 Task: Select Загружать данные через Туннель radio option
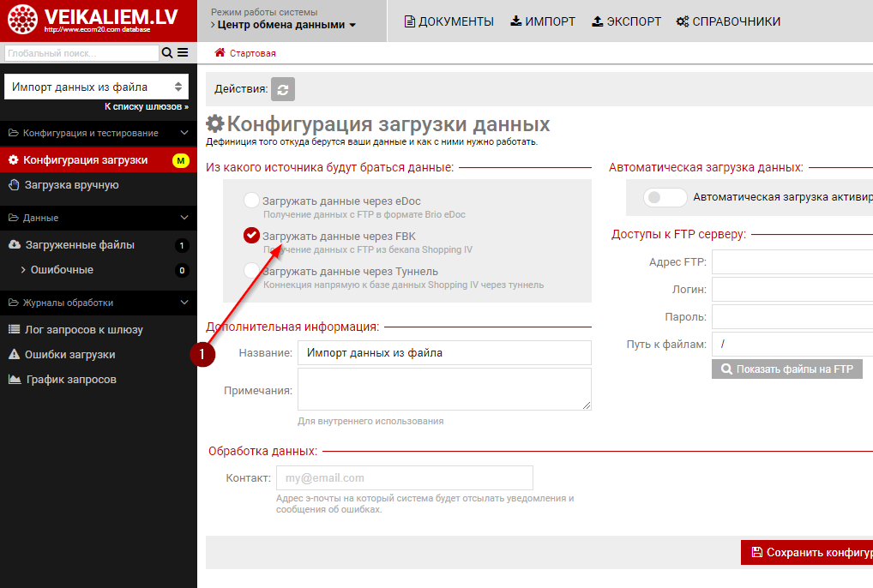[251, 271]
